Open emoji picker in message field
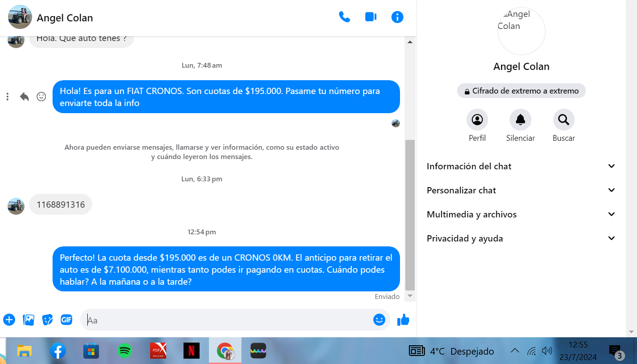Viewport: 637px width, 364px height. coord(379,320)
